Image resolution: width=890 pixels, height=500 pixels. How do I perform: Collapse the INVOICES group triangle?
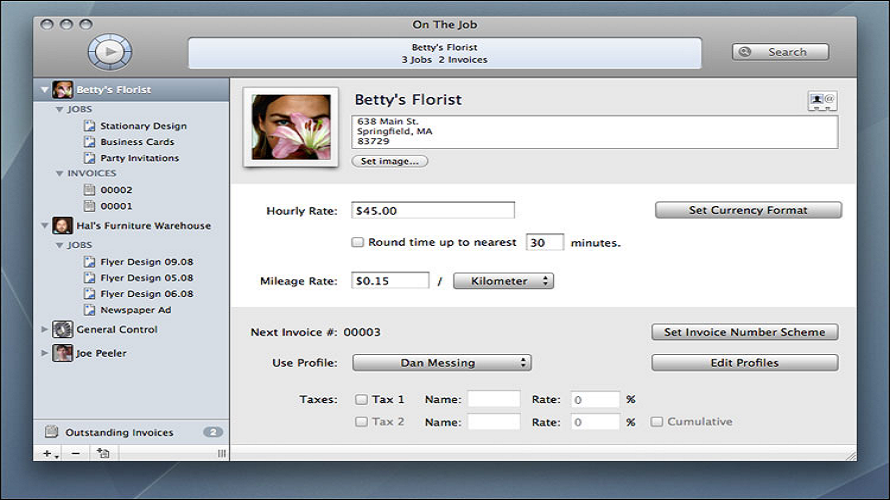tap(59, 173)
